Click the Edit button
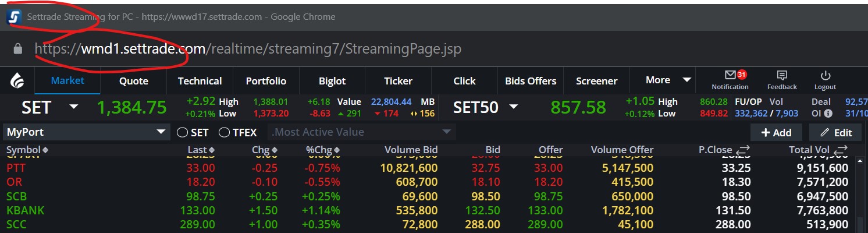This screenshot has height=233, width=868. point(835,132)
